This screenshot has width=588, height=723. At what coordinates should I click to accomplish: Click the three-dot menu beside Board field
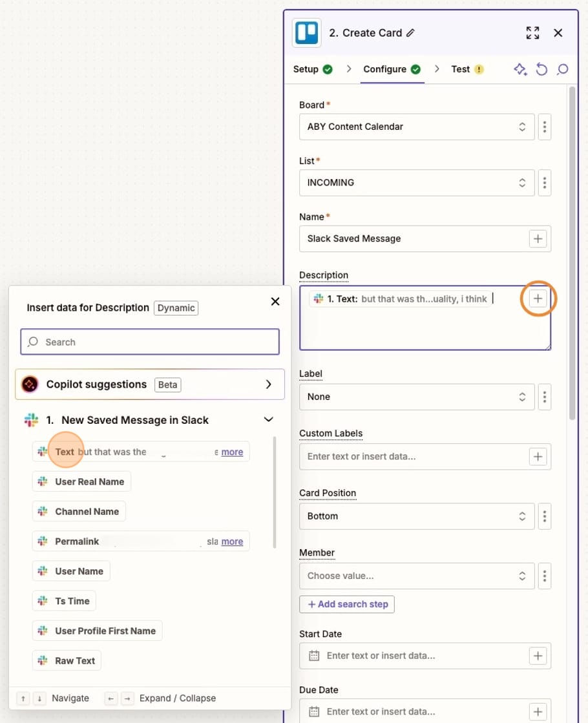[544, 127]
